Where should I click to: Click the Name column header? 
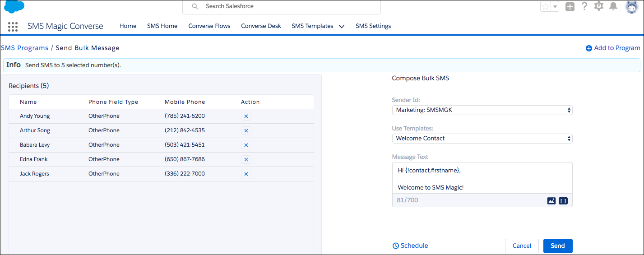pos(28,102)
